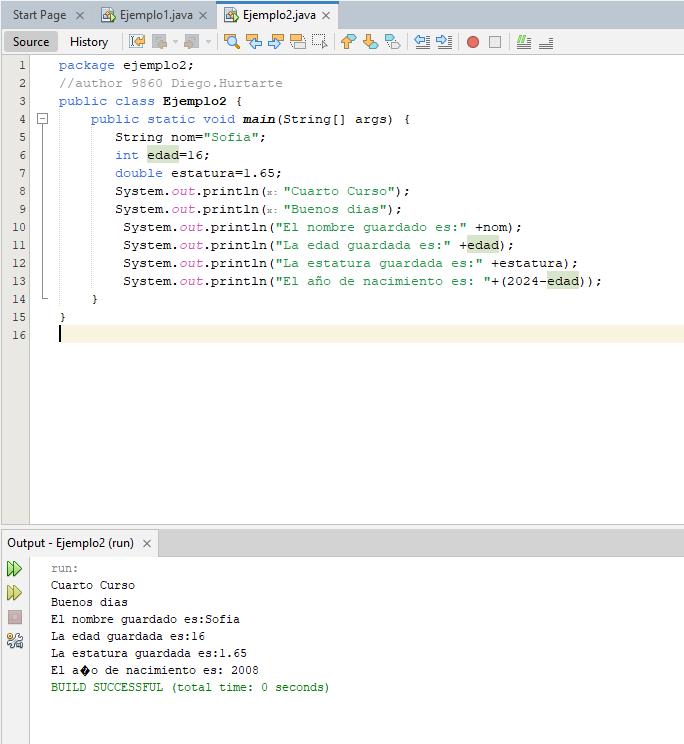Click output line "La edad guardada es:16"
This screenshot has height=744, width=684.
pos(128,636)
